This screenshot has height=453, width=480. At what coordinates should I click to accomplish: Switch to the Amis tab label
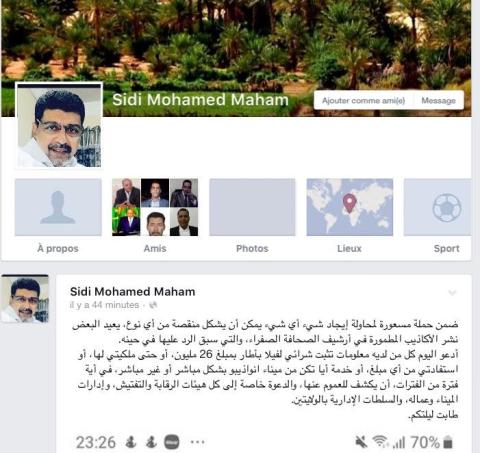pos(155,248)
